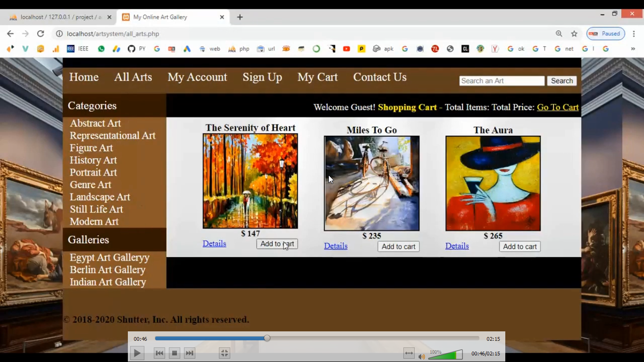The width and height of the screenshot is (644, 362).
Task: Skip to next track icon
Action: [x=190, y=353]
